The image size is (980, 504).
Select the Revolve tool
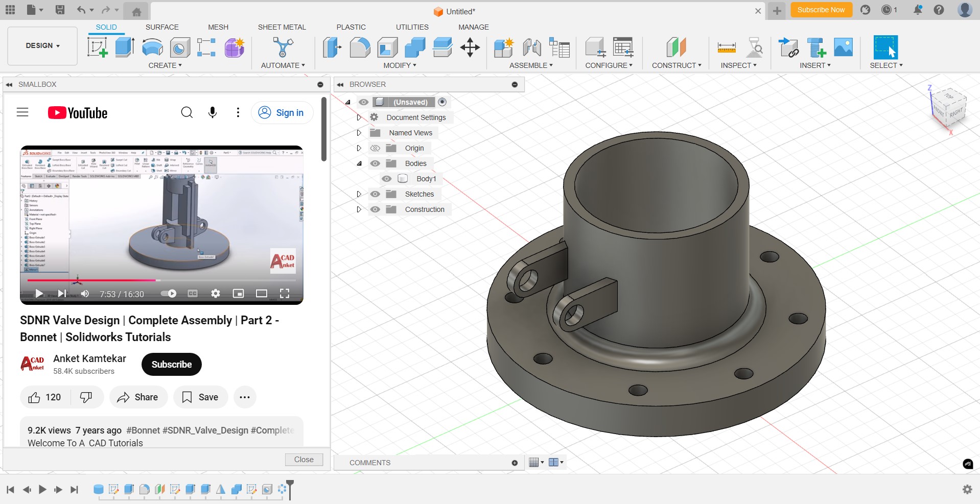point(152,47)
